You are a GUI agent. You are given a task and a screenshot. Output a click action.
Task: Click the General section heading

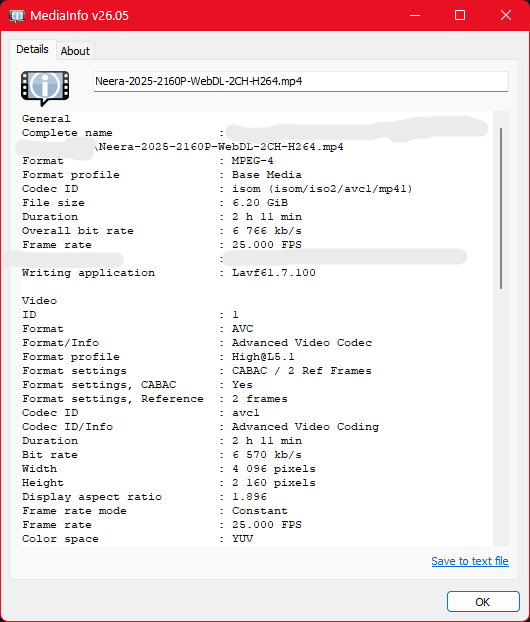46,119
